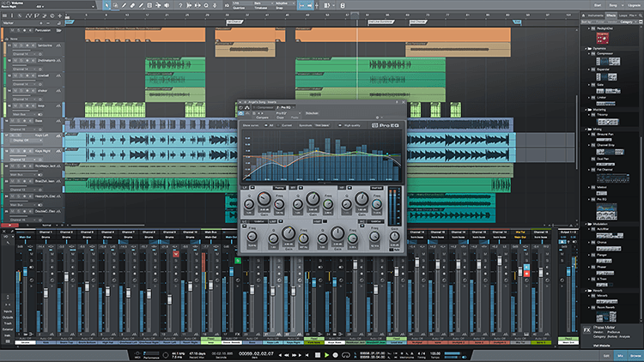The height and width of the screenshot is (362, 644).
Task: Toggle the Auto gain checkbox in Pro EQ
Action: point(391,250)
